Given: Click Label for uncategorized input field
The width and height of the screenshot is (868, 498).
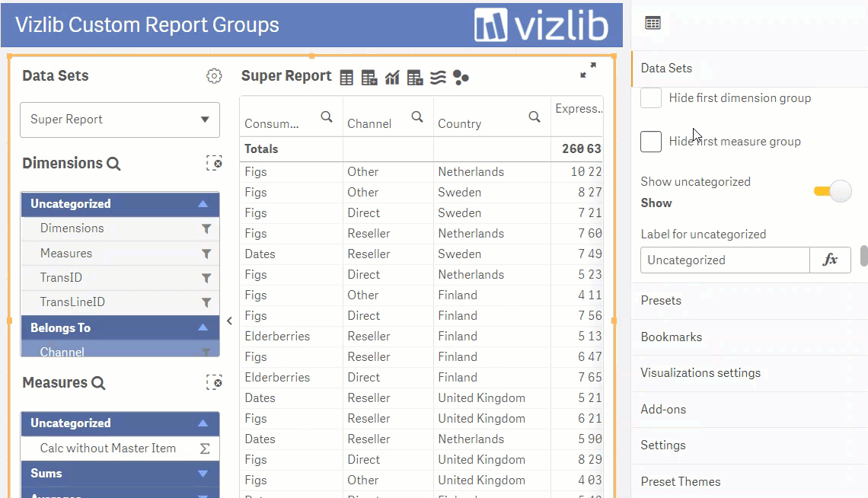Looking at the screenshot, I should coord(725,260).
